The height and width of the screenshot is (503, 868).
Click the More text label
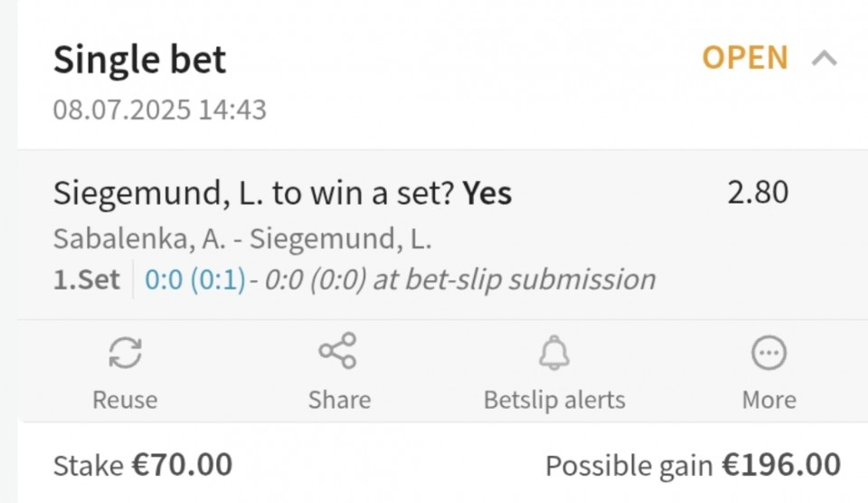[x=769, y=399]
